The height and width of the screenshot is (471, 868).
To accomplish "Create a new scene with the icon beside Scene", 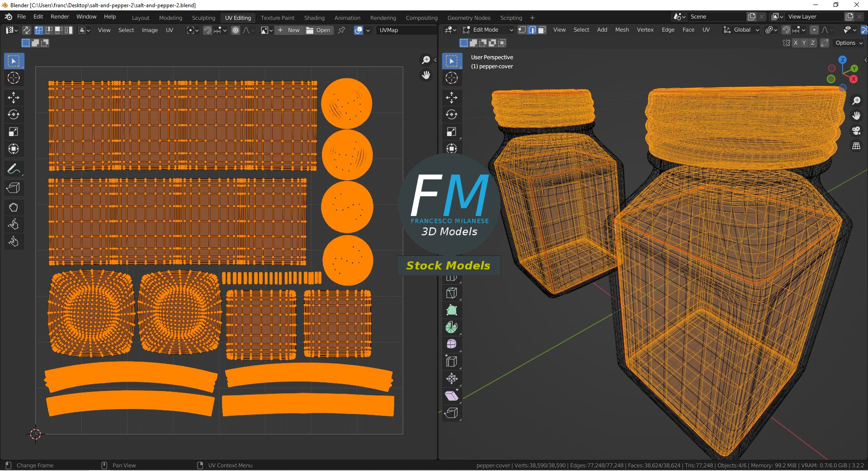I will 752,17.
